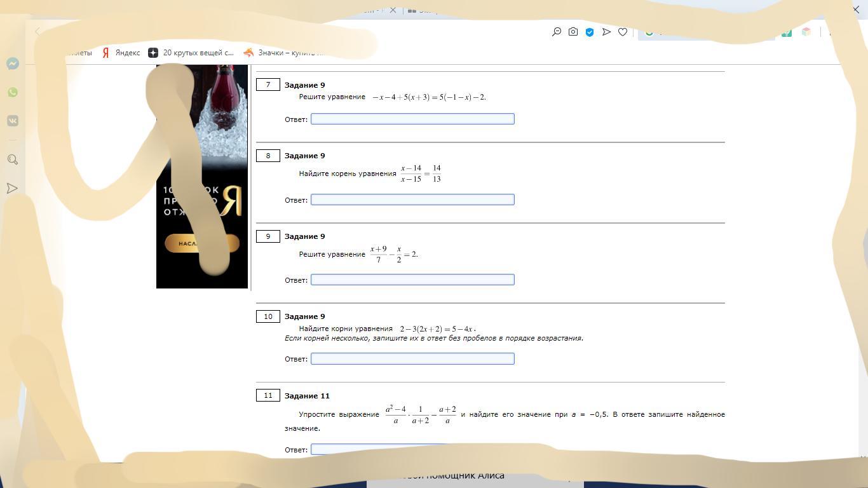Click the answer field for question 8
868x488 pixels.
412,200
